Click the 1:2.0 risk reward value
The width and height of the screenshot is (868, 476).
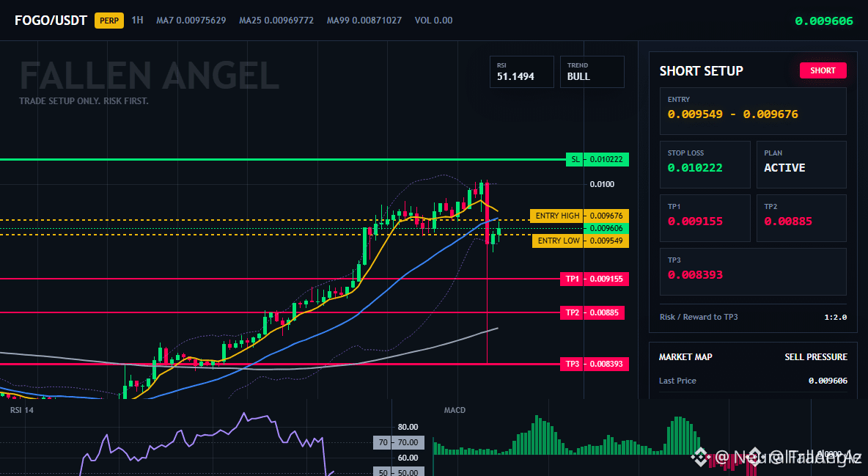835,317
